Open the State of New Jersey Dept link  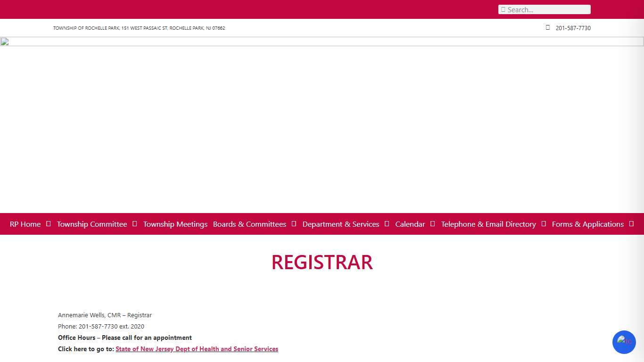coord(197,349)
